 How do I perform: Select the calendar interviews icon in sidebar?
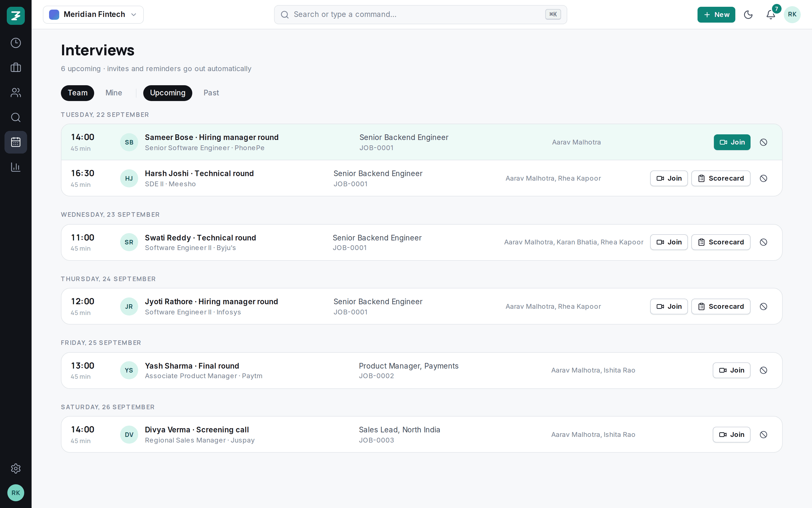16,142
